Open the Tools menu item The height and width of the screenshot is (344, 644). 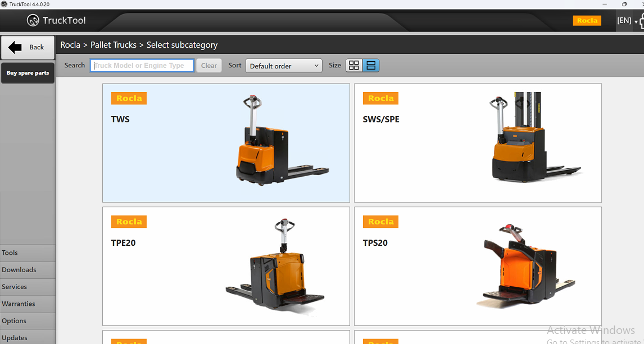(28, 253)
